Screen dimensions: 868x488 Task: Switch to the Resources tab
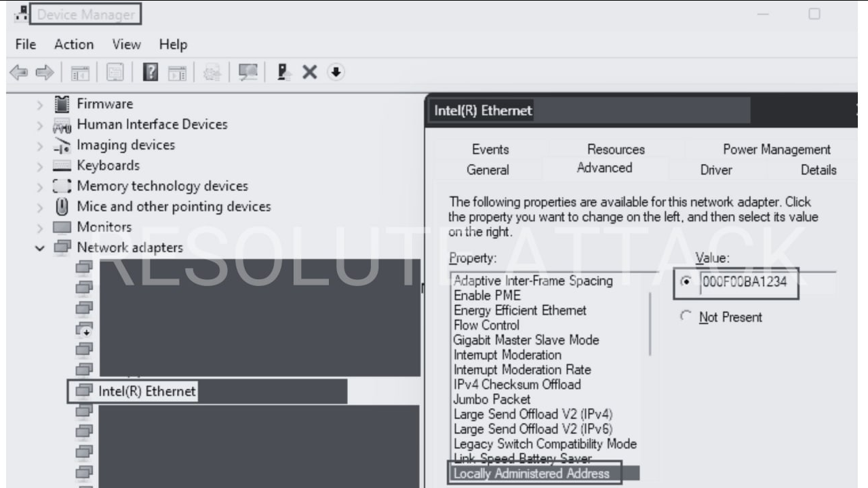pos(616,149)
